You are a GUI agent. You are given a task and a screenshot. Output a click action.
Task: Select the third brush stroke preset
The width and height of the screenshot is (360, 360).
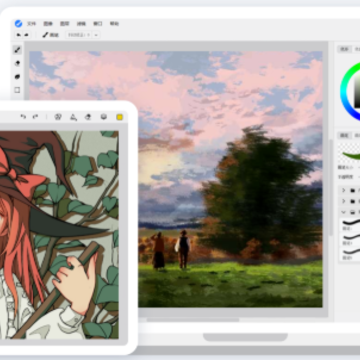(351, 253)
